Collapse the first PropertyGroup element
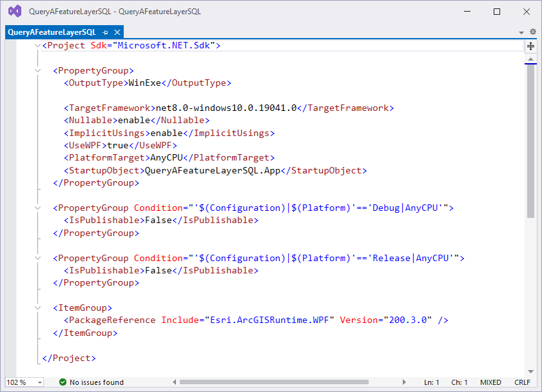Viewport: 542px width, 392px height. 37,70
